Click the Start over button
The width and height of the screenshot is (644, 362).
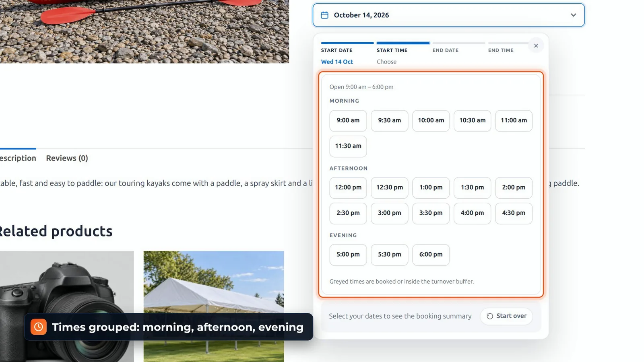(x=506, y=316)
